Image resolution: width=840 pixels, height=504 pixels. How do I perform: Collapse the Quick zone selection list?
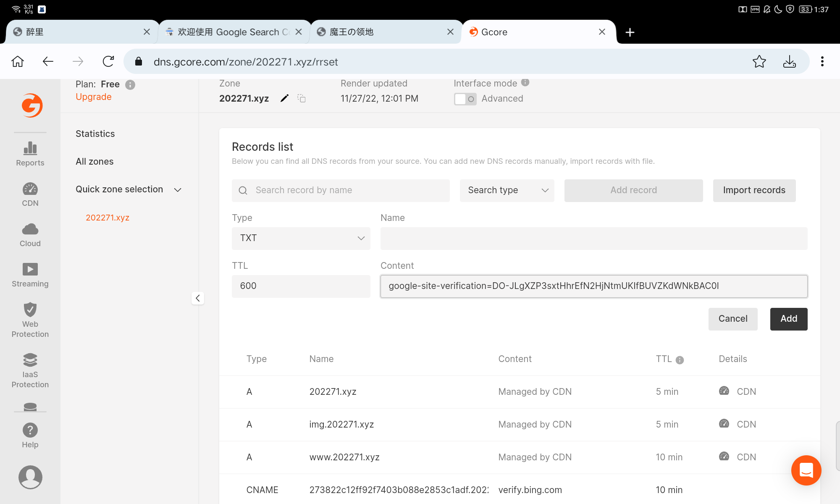pyautogui.click(x=178, y=190)
